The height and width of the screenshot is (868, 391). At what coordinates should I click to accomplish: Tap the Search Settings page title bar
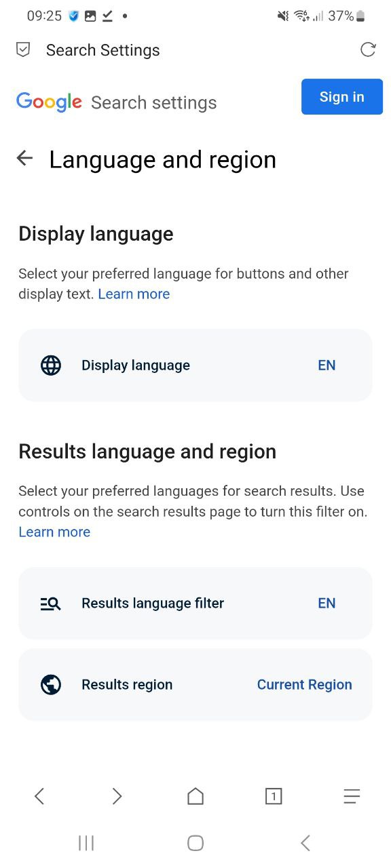(x=103, y=50)
